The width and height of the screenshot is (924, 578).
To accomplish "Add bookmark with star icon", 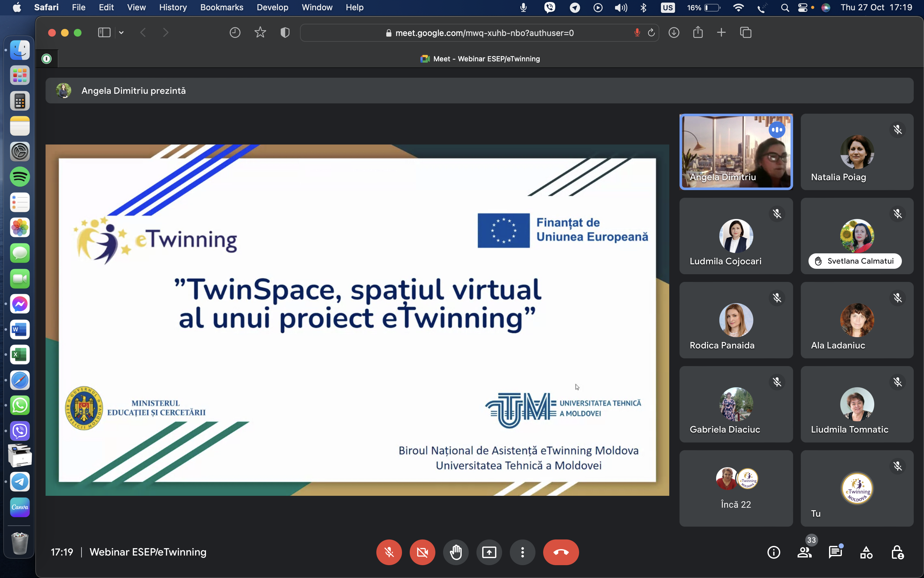I will pyautogui.click(x=260, y=32).
